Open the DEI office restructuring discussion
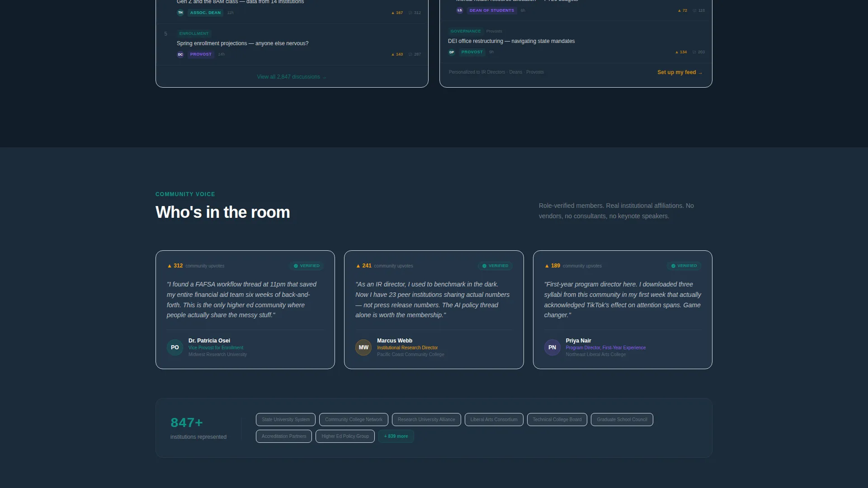 511,41
